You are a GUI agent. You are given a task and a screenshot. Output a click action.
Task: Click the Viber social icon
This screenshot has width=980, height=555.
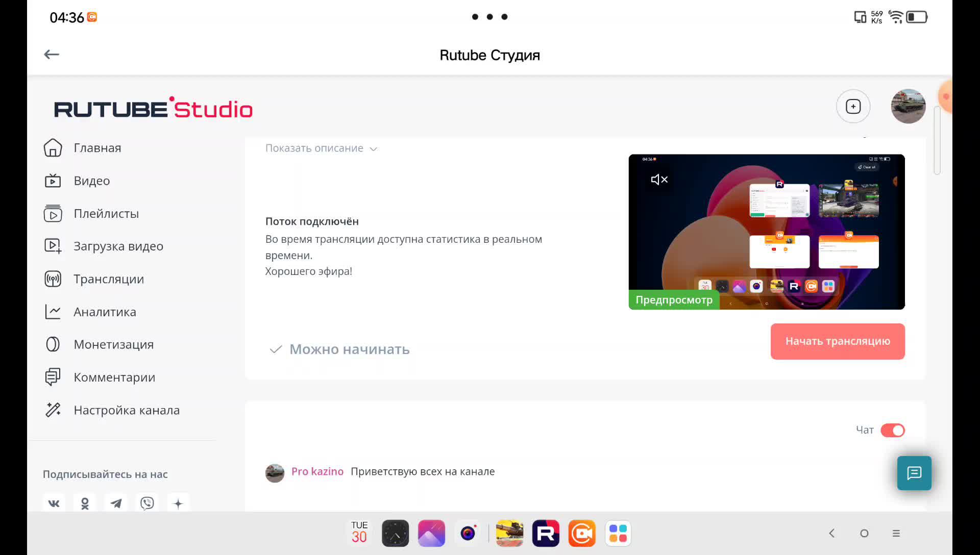click(x=147, y=503)
